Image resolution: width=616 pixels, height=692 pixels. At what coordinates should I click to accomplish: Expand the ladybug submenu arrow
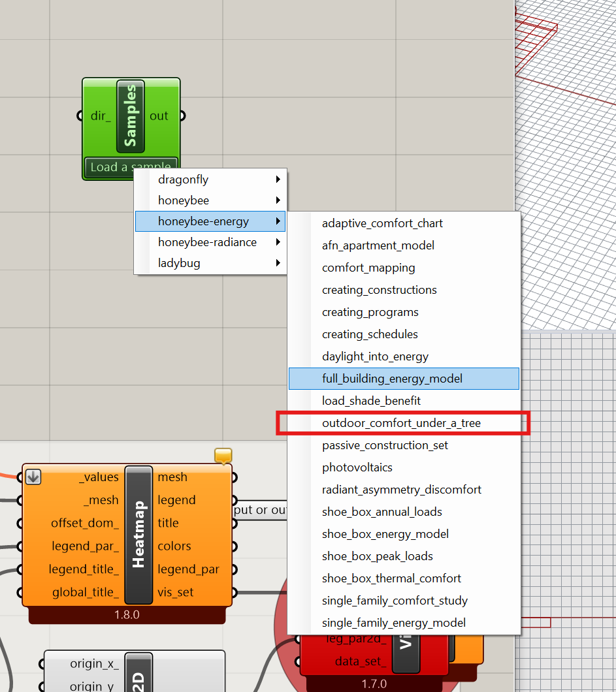(x=278, y=263)
